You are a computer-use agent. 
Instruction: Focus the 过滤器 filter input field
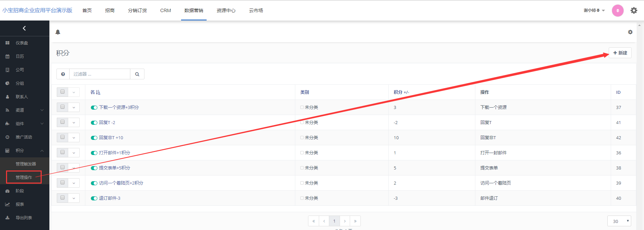(99, 74)
